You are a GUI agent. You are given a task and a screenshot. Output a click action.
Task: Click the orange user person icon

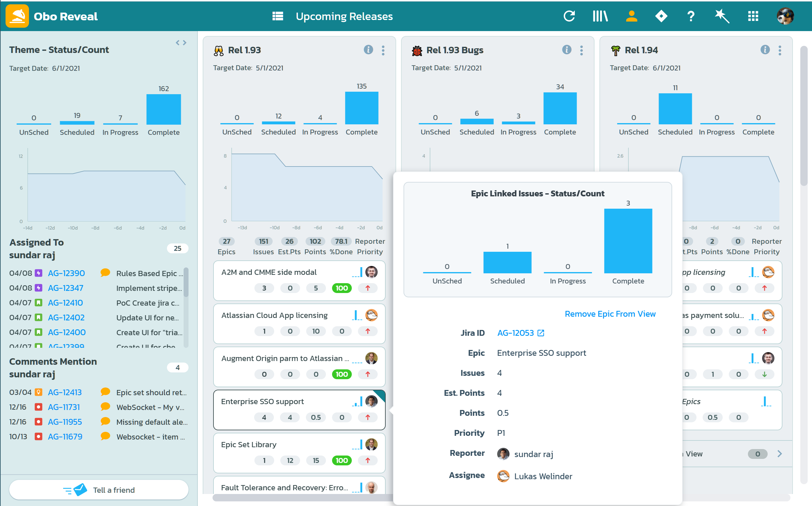tap(631, 16)
